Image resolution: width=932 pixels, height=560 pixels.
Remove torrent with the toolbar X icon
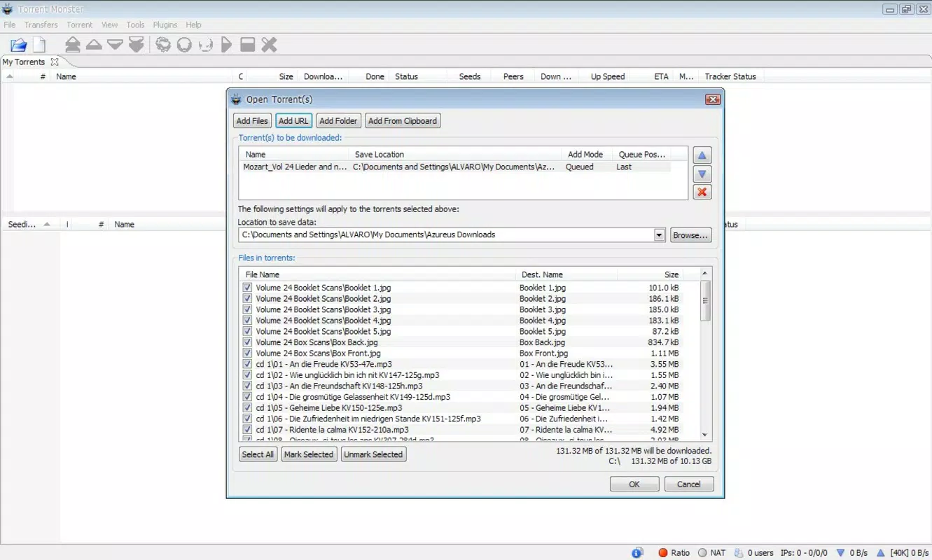tap(269, 45)
